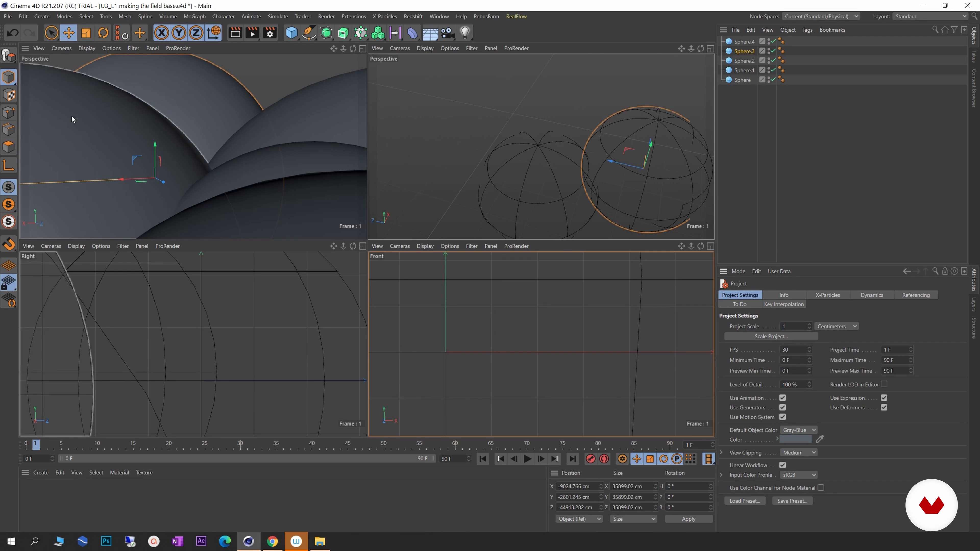Open the Light object icon
The image size is (980, 551).
tap(465, 33)
